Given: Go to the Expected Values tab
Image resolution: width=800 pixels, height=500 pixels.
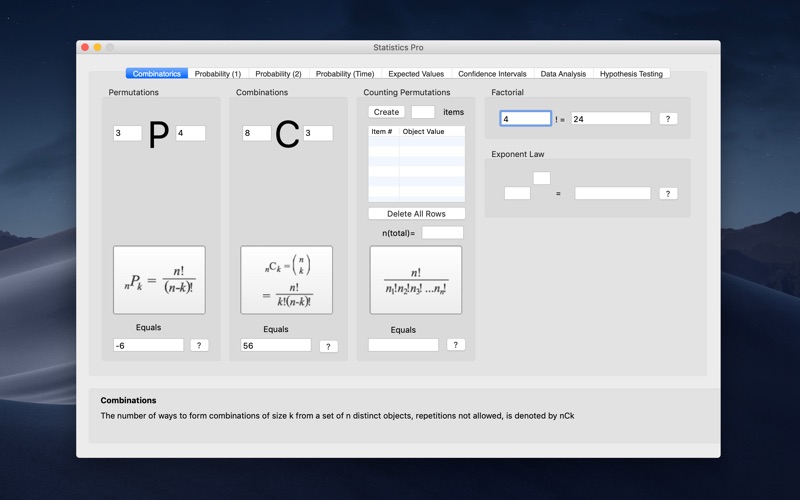Looking at the screenshot, I should [416, 73].
